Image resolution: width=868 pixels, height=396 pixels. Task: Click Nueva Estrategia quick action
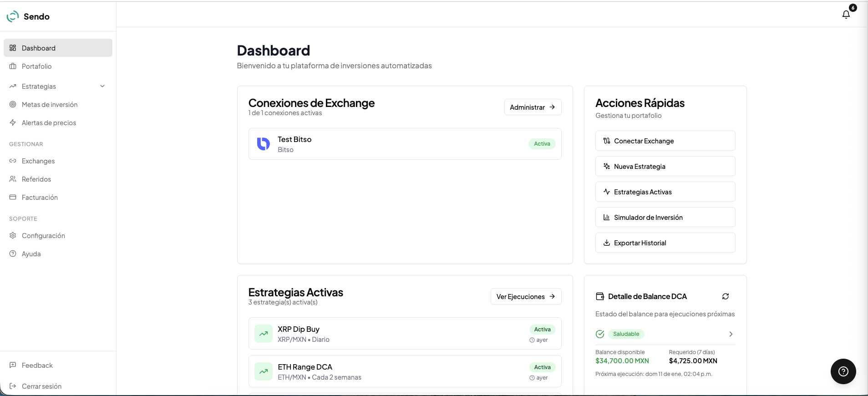[x=665, y=166]
